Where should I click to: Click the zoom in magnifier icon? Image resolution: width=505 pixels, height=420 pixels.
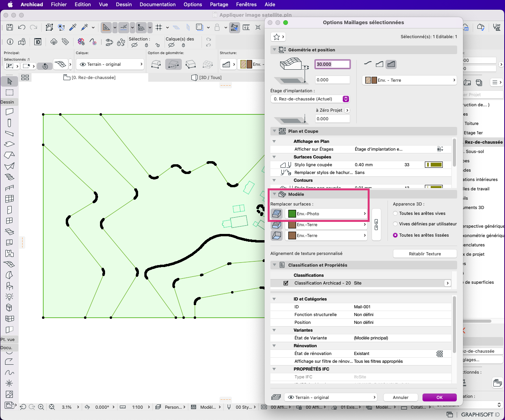[41, 407]
